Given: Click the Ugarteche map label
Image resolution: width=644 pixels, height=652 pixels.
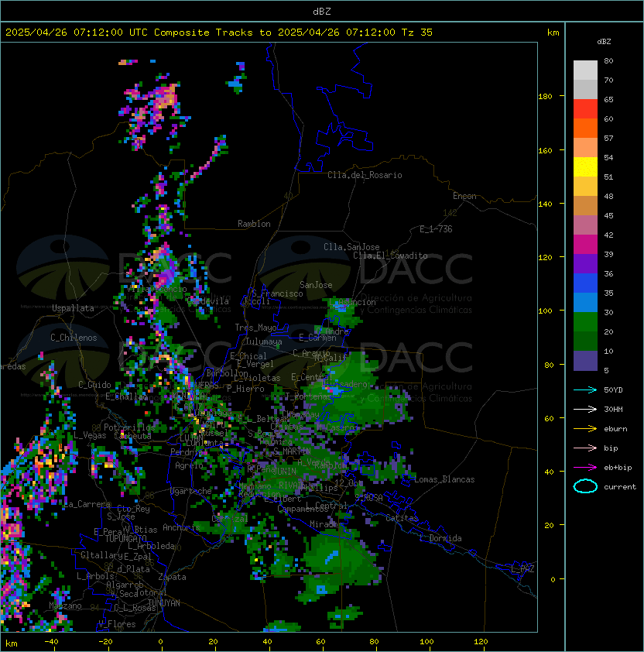Looking at the screenshot, I should pyautogui.click(x=191, y=491).
